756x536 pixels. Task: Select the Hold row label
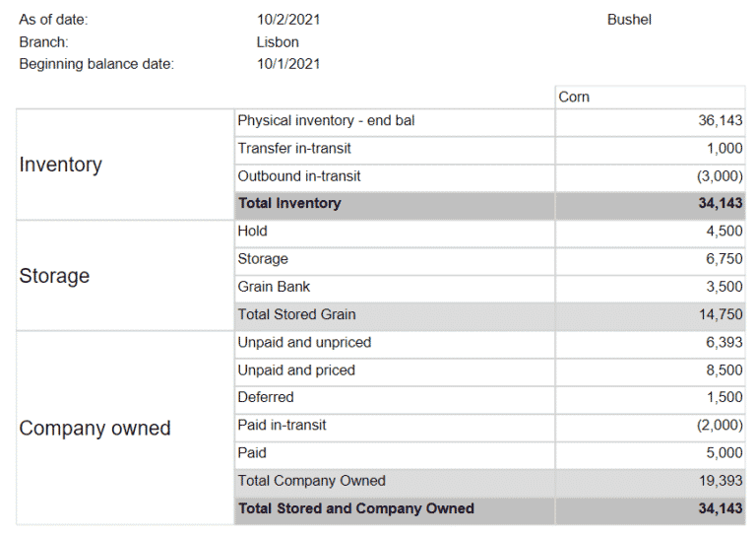[x=252, y=232]
